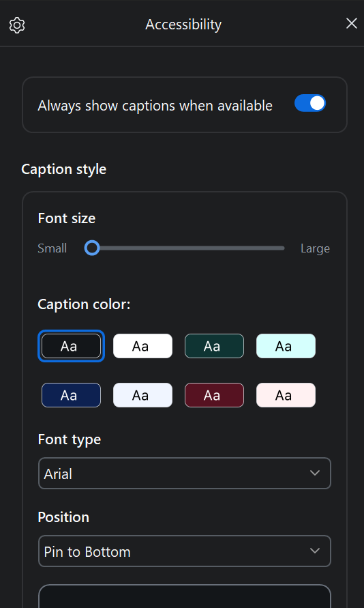Open the Position dropdown showing Pin to Bottom
The width and height of the screenshot is (364, 608).
point(185,551)
